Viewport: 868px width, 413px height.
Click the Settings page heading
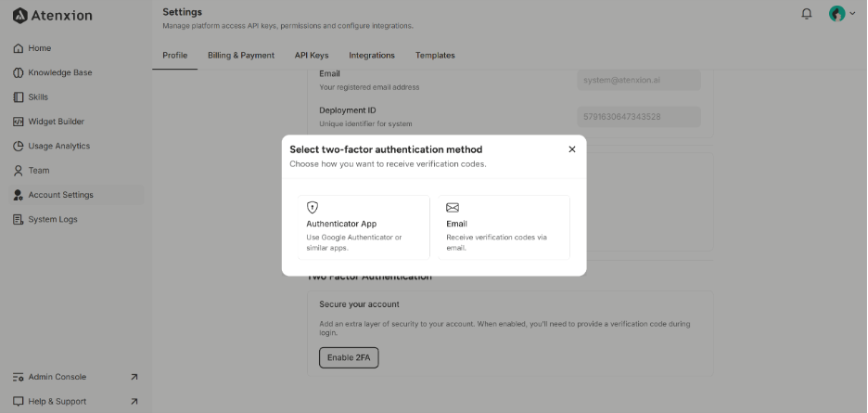tap(182, 12)
